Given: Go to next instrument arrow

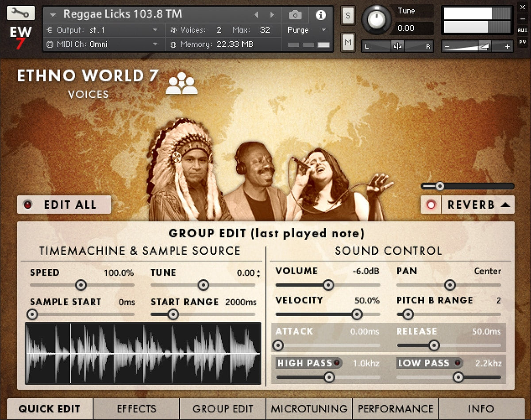Looking at the screenshot, I should point(272,15).
